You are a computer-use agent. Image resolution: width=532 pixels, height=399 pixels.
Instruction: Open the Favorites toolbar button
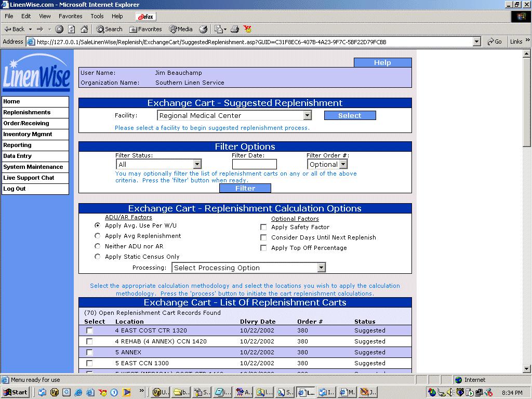coord(145,29)
